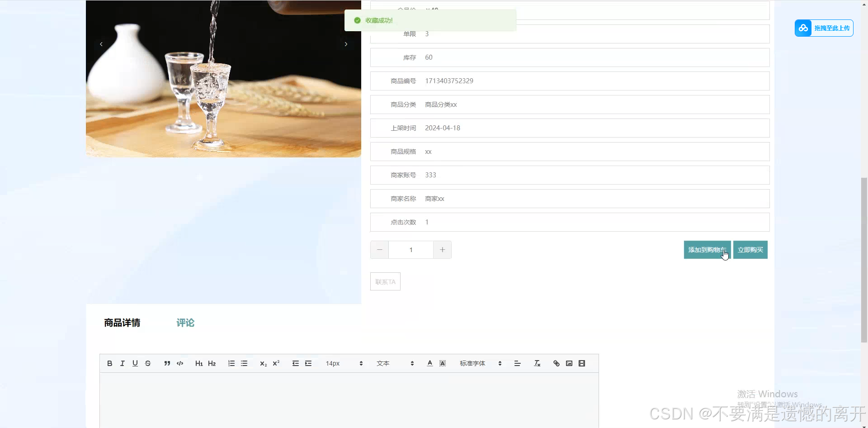
Task: Open the 文本 paragraph style dropdown
Action: pyautogui.click(x=395, y=363)
